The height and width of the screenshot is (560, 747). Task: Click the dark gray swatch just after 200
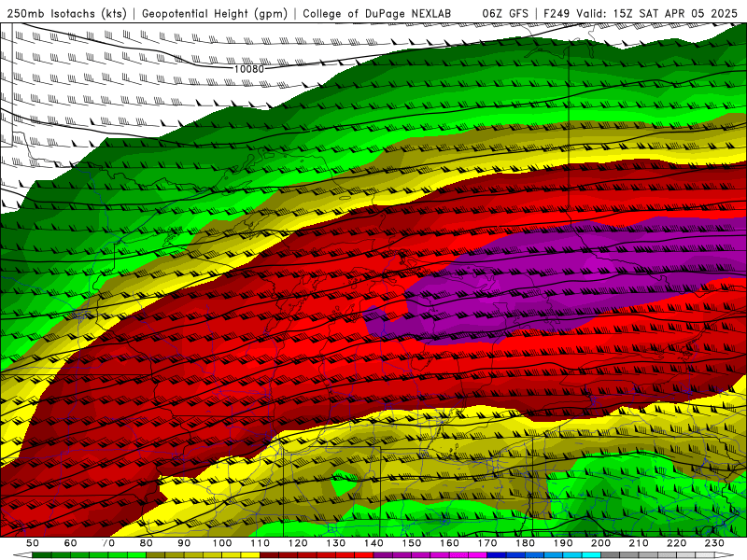[x=611, y=555]
